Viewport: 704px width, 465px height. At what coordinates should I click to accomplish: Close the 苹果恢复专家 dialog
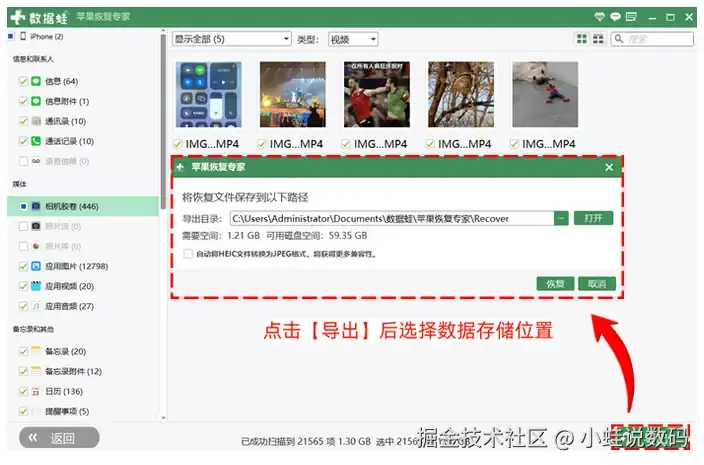(x=609, y=167)
